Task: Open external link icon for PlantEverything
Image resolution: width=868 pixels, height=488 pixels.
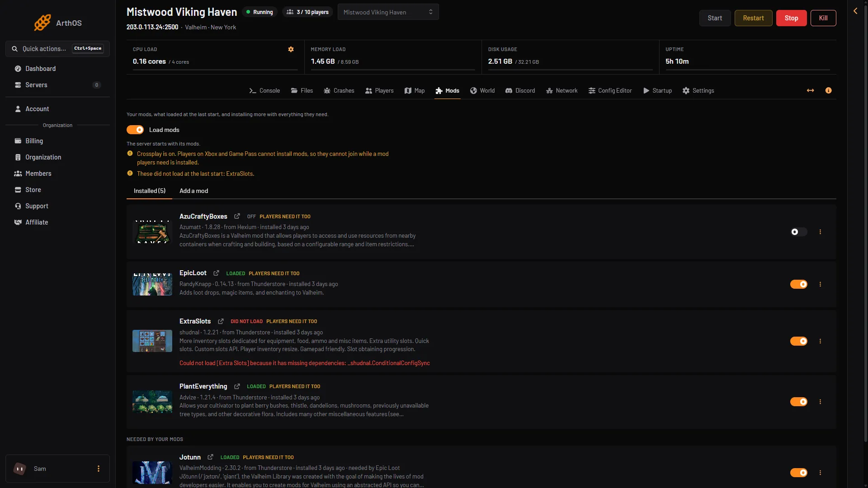Action: (x=237, y=386)
